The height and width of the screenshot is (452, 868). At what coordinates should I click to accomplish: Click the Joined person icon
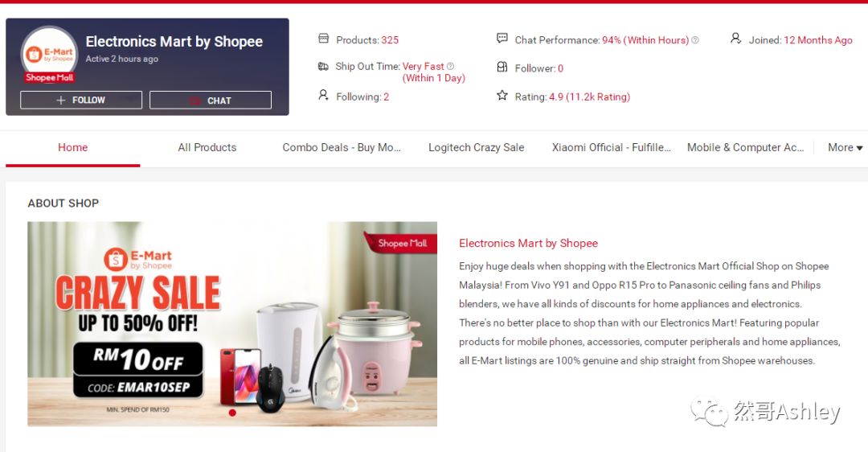click(735, 39)
